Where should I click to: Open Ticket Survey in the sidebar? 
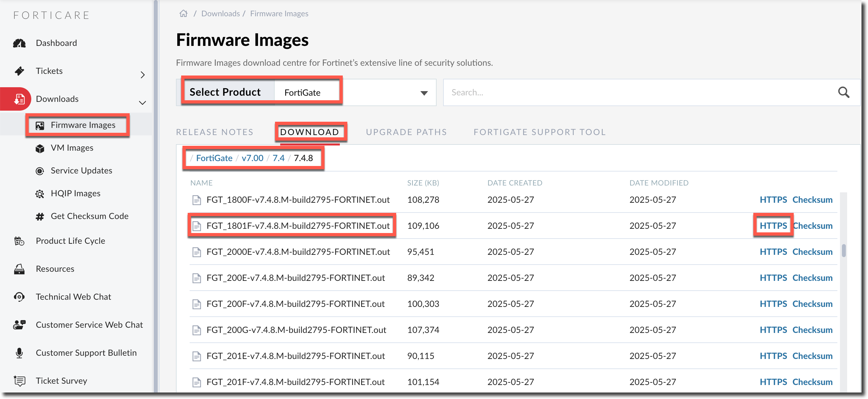tap(61, 381)
